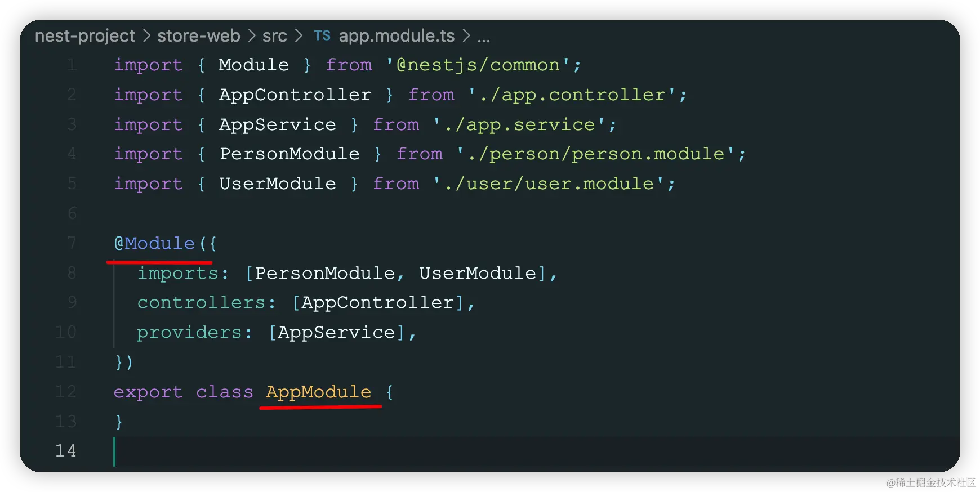
Task: Click AppModule class name
Action: point(318,392)
